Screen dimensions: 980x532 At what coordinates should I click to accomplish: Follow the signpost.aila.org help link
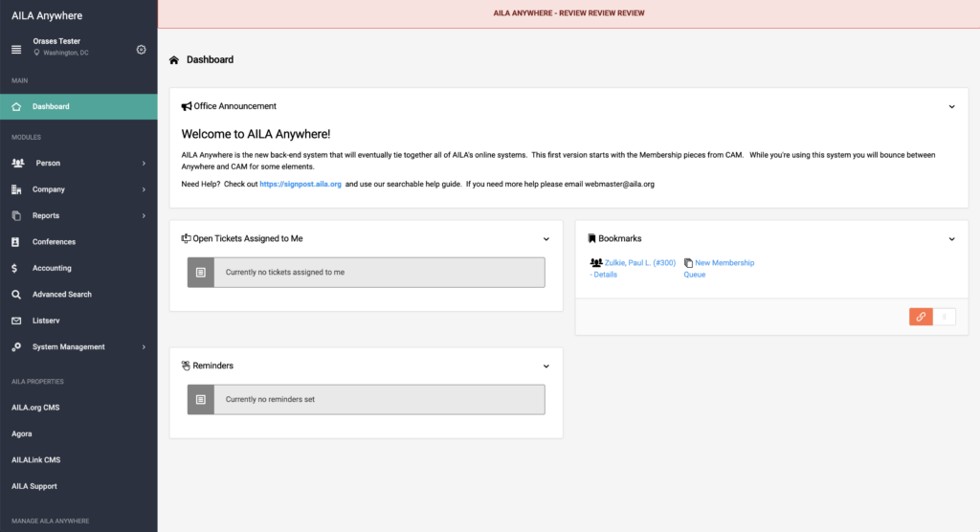(x=301, y=185)
